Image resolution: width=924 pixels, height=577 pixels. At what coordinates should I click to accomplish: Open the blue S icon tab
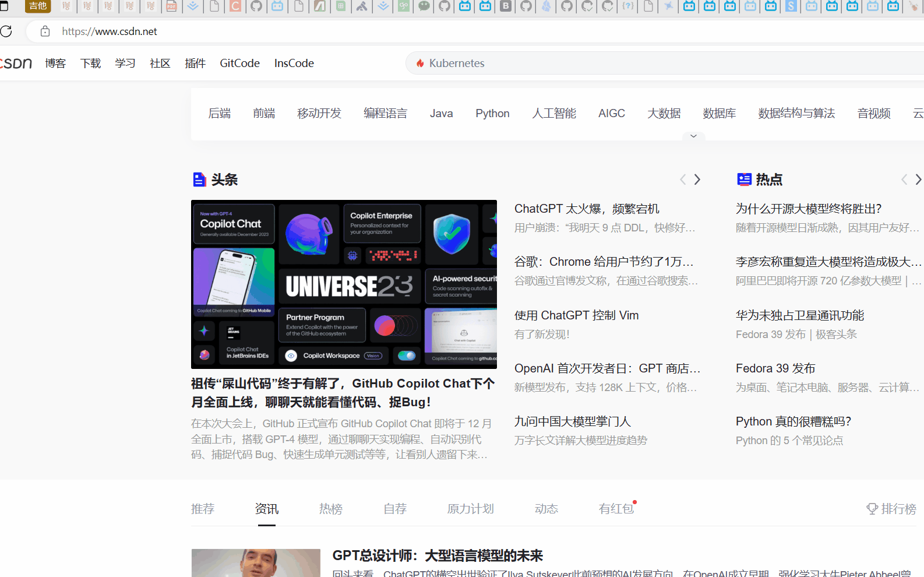pyautogui.click(x=791, y=6)
